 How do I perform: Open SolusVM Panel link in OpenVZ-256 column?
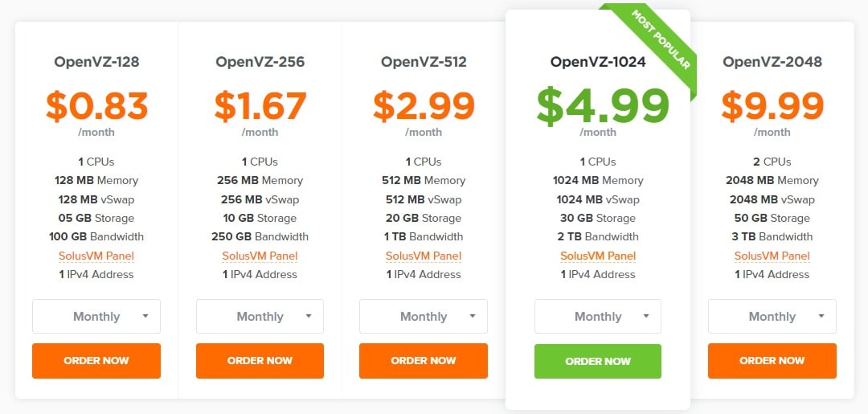click(x=260, y=256)
